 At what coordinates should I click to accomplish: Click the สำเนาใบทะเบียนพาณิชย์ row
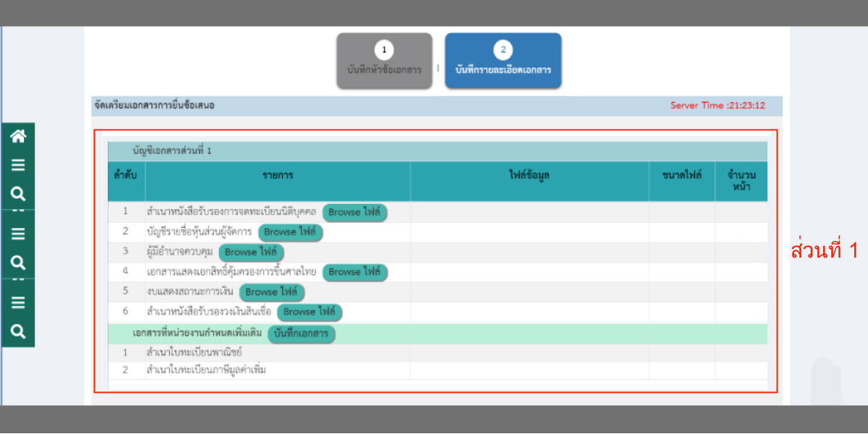pyautogui.click(x=194, y=352)
